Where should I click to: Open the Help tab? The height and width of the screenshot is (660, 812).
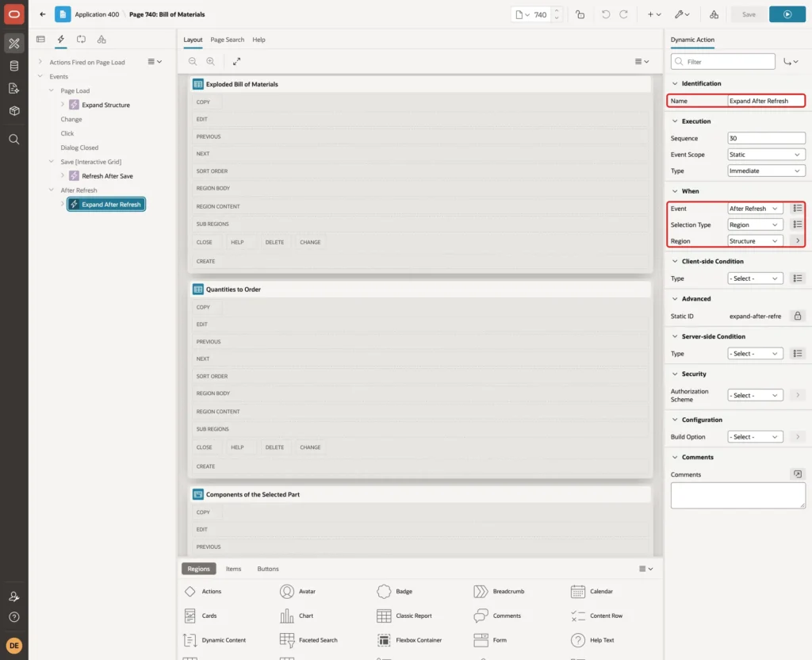[259, 40]
